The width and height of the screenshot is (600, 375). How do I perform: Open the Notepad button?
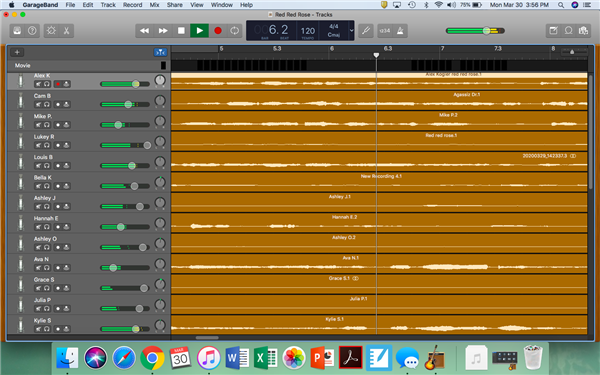click(553, 31)
